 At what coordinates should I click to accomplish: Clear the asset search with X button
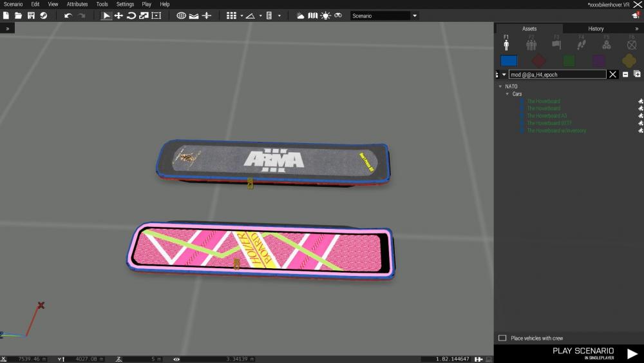[613, 74]
